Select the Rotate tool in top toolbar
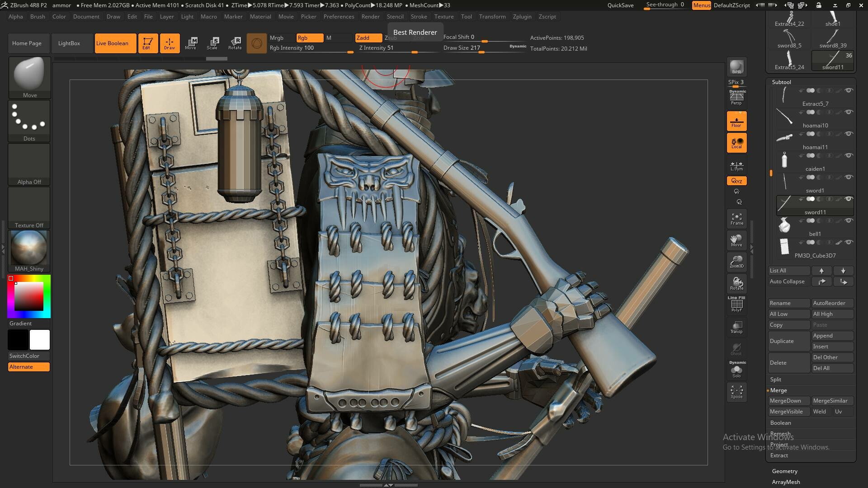The height and width of the screenshot is (488, 868). 235,43
